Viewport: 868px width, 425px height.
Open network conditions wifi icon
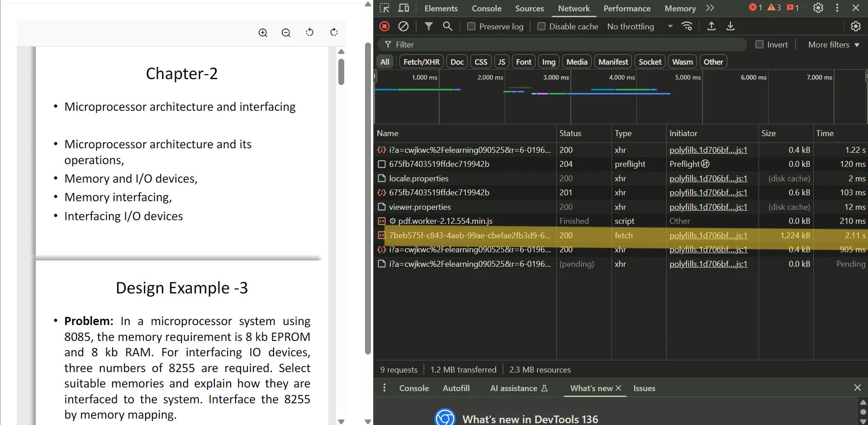click(687, 26)
